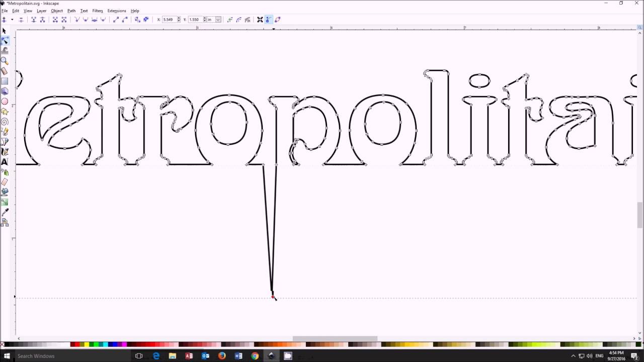644x362 pixels.
Task: Open the Layer menu
Action: point(42,11)
